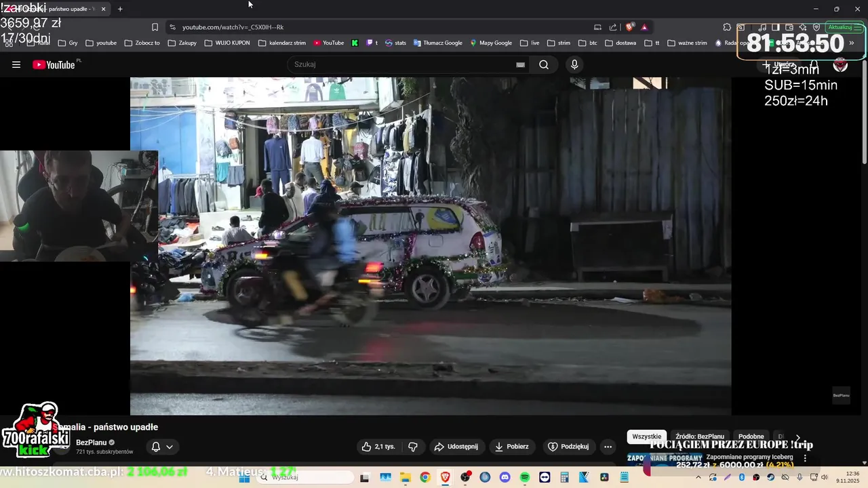Start voice search with the microphone icon

[x=574, y=64]
